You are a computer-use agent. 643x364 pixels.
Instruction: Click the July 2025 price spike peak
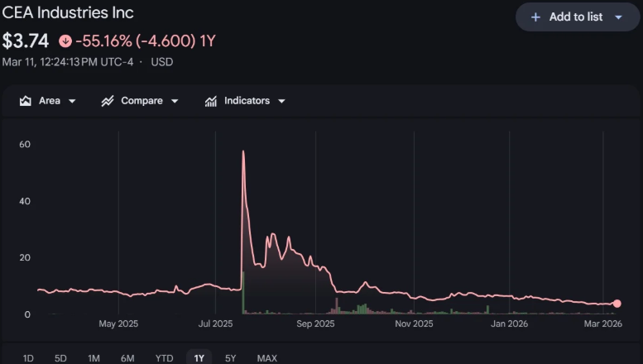(242, 151)
